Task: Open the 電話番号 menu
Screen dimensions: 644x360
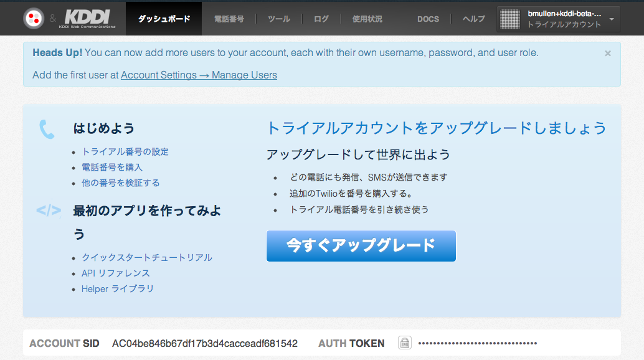Action: pyautogui.click(x=229, y=19)
